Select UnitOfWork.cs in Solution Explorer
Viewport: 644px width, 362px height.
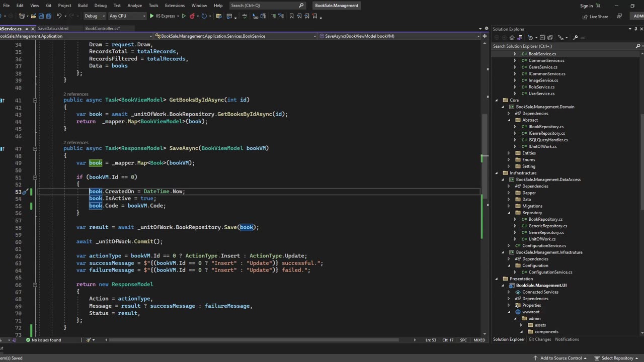coord(542,239)
